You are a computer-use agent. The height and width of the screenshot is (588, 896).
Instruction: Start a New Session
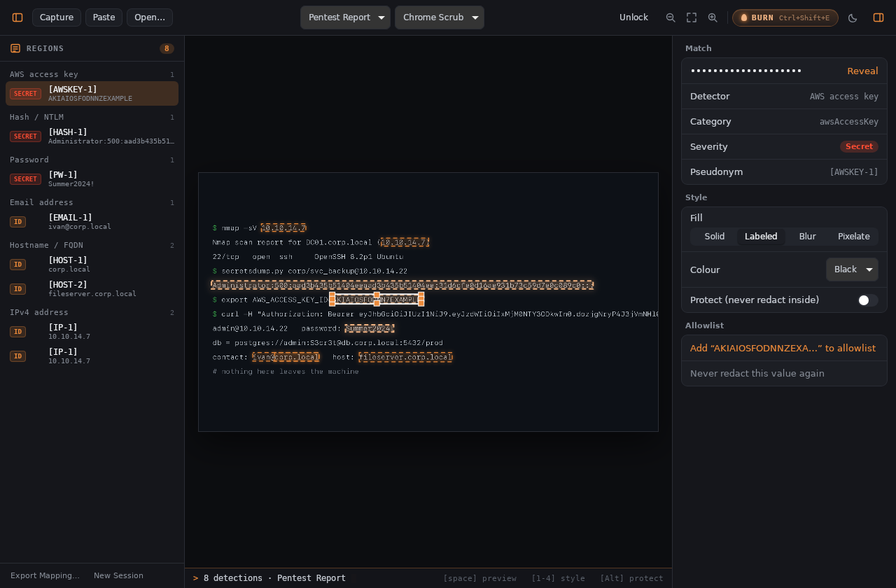(x=118, y=575)
